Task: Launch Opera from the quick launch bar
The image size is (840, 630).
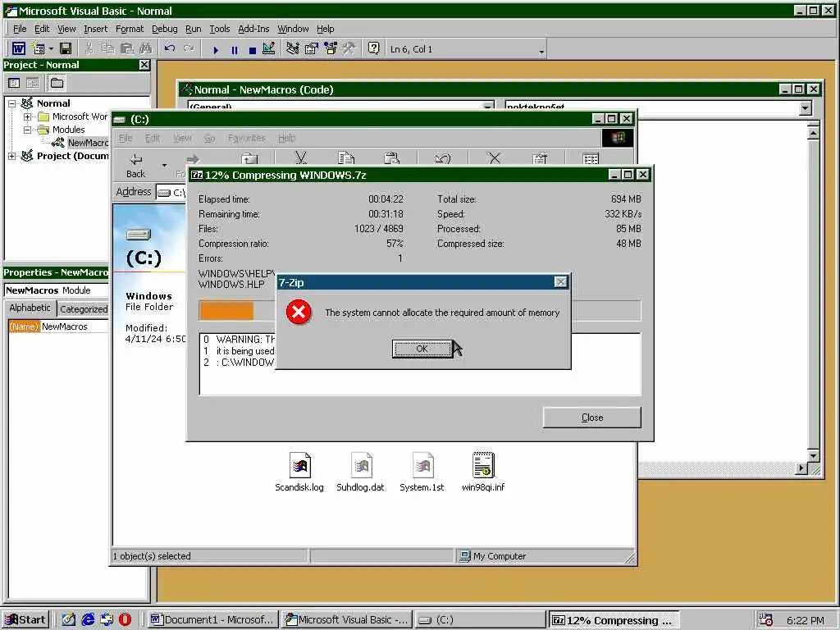Action: (126, 620)
